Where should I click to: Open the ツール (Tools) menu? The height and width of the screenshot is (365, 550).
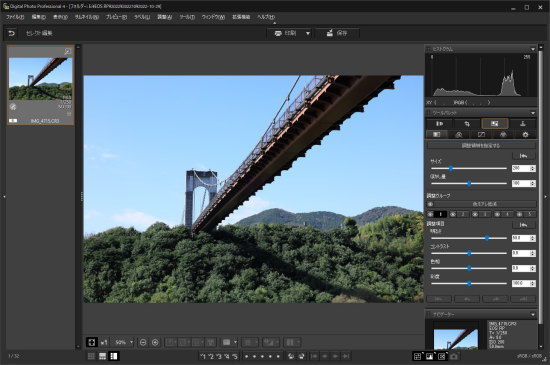[187, 17]
